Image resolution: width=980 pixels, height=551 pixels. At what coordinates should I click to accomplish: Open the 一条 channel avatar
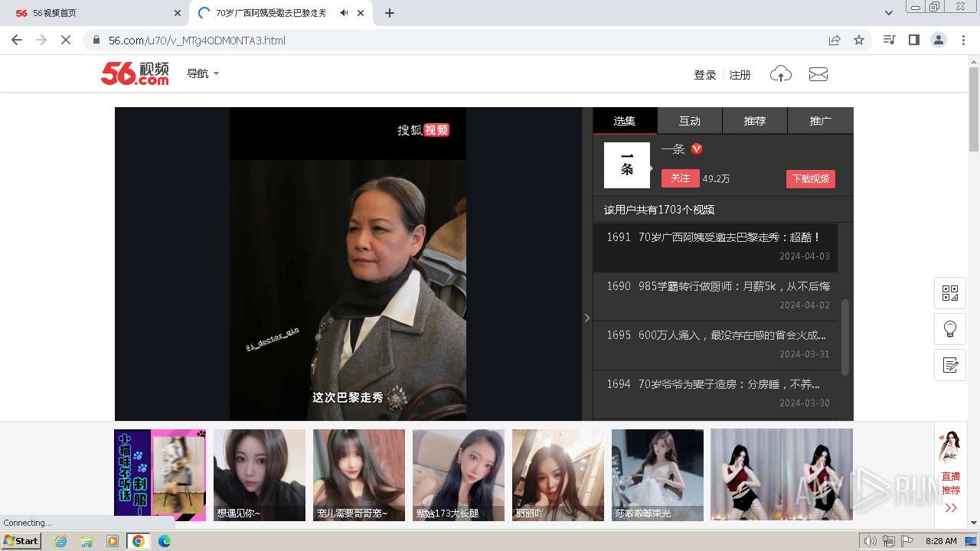(627, 165)
